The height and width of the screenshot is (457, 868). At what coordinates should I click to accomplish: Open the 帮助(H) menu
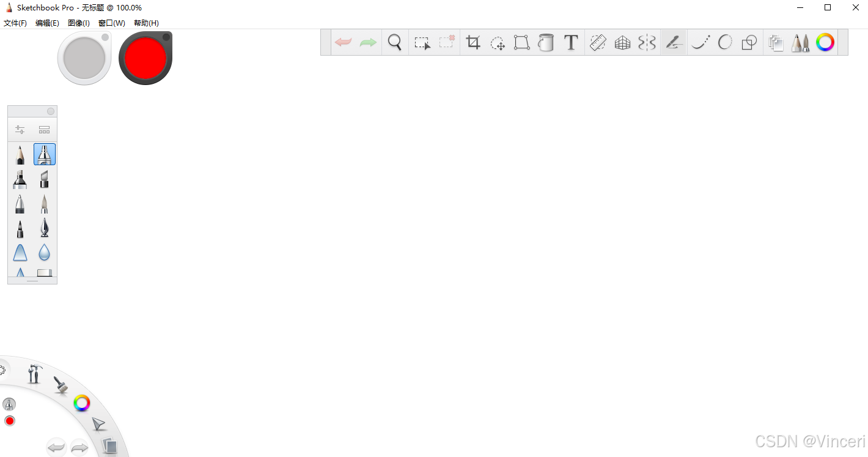[146, 23]
